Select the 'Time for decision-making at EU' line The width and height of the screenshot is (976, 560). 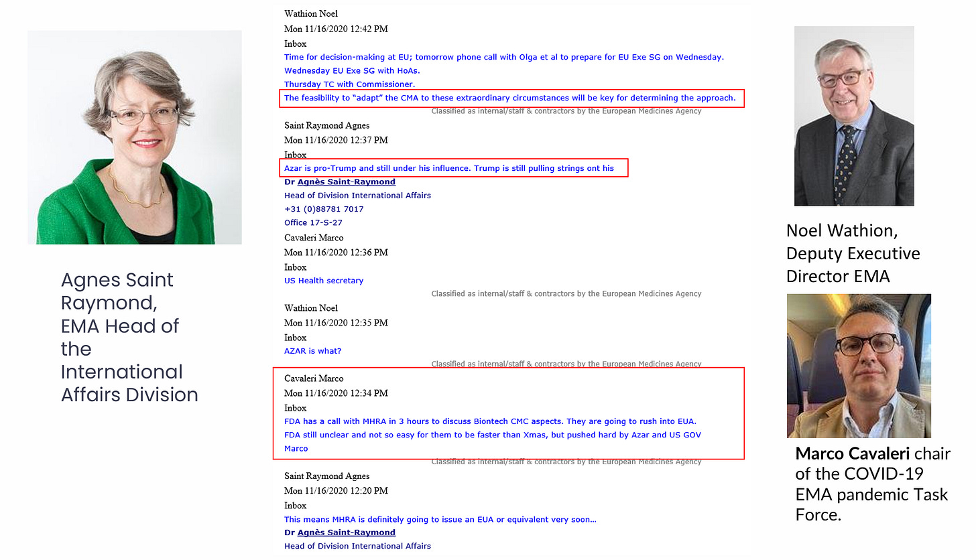504,57
